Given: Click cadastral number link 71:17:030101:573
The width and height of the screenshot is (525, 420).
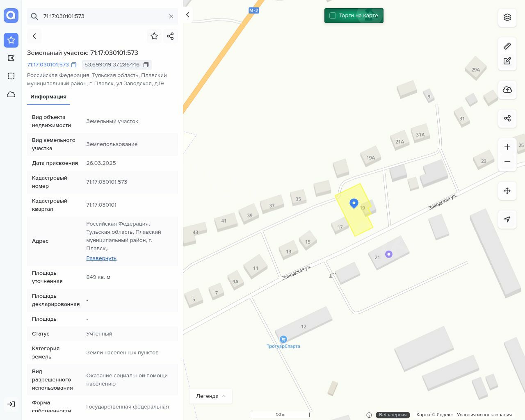Looking at the screenshot, I should click(48, 65).
